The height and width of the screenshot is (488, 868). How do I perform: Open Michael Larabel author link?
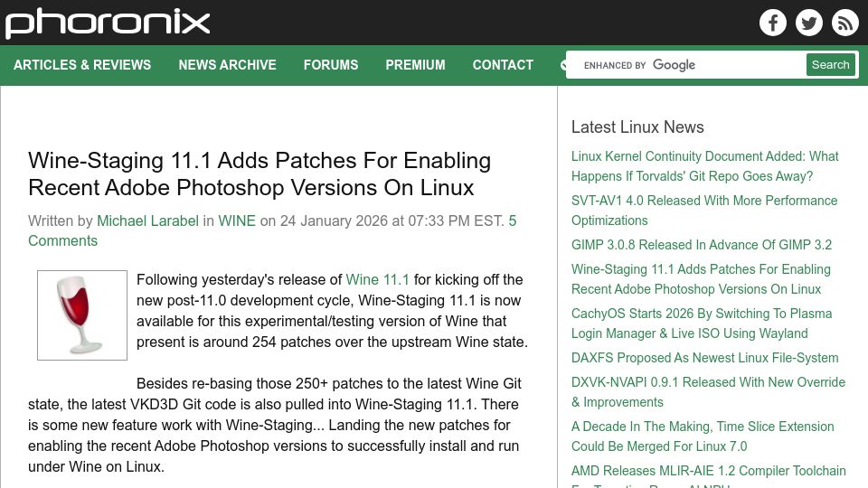(x=147, y=221)
